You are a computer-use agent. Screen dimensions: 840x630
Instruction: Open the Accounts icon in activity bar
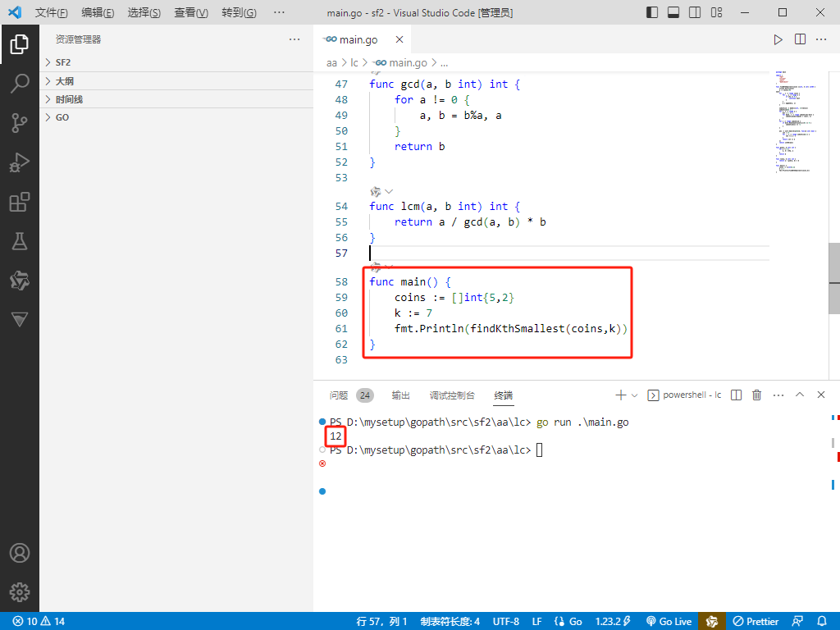tap(20, 553)
